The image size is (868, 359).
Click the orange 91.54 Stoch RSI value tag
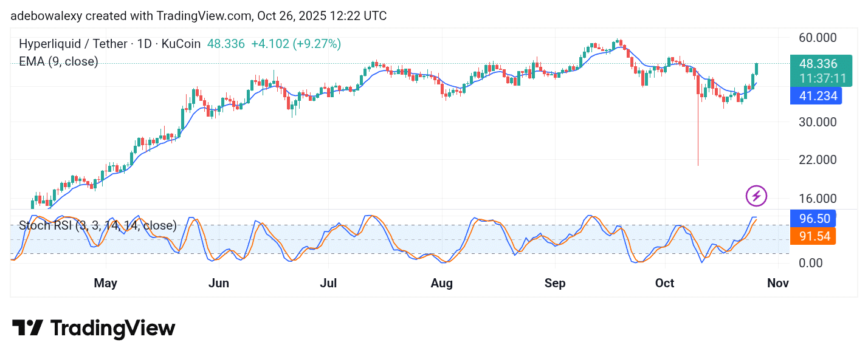811,236
